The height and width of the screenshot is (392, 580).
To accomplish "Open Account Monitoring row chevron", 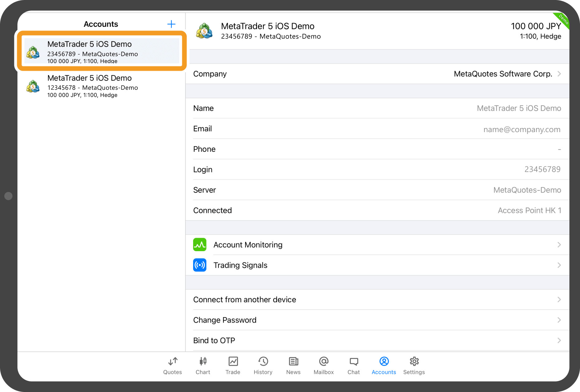I will (x=559, y=245).
